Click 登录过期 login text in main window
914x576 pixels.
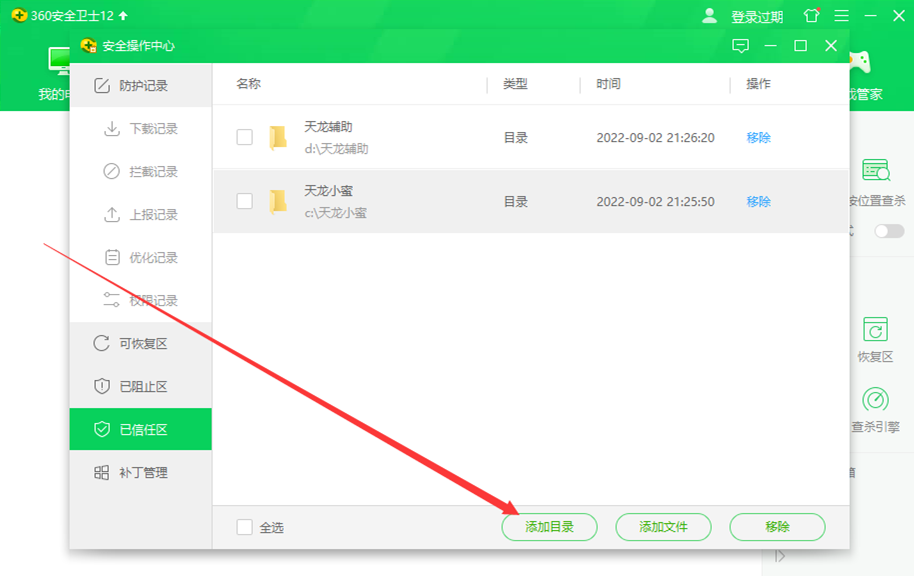(757, 17)
